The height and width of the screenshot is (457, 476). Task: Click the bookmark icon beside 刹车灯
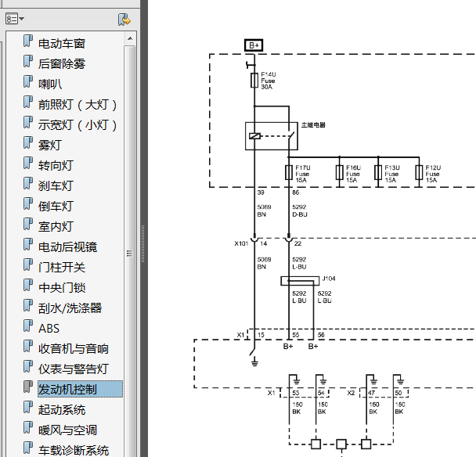coord(28,183)
